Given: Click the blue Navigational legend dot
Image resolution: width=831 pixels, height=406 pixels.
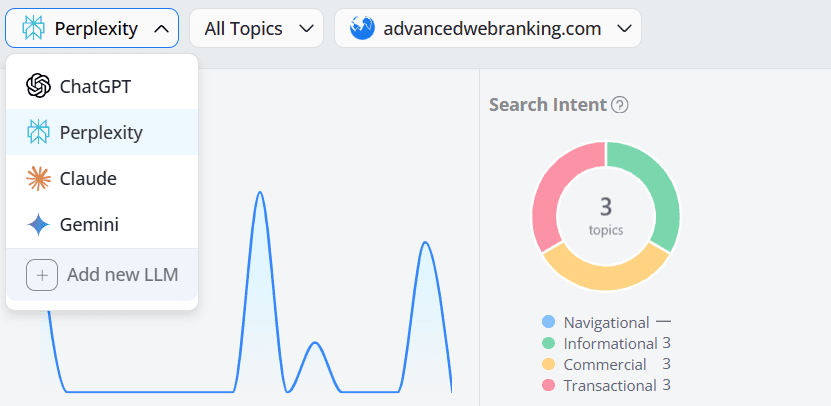Looking at the screenshot, I should (549, 322).
